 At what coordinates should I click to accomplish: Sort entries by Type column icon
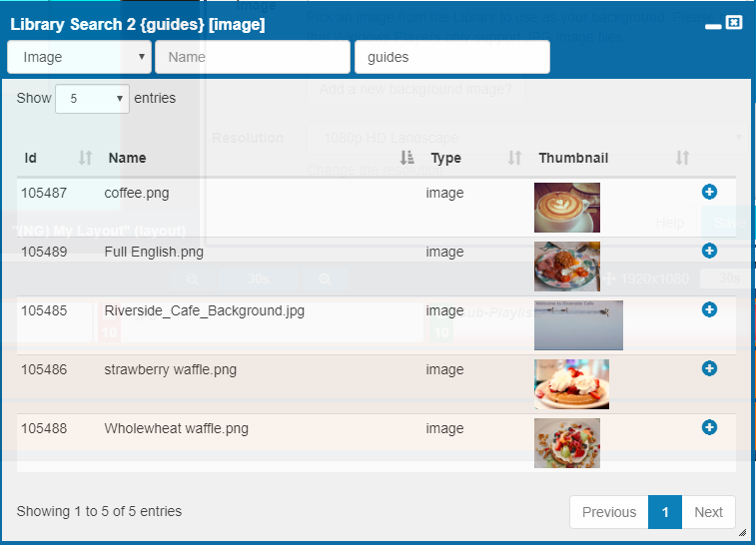[515, 158]
